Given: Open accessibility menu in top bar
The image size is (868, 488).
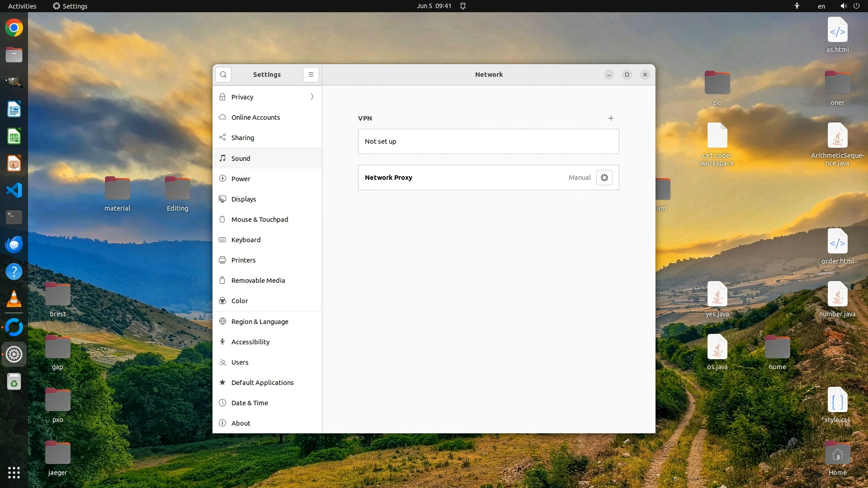Looking at the screenshot, I should (797, 6).
